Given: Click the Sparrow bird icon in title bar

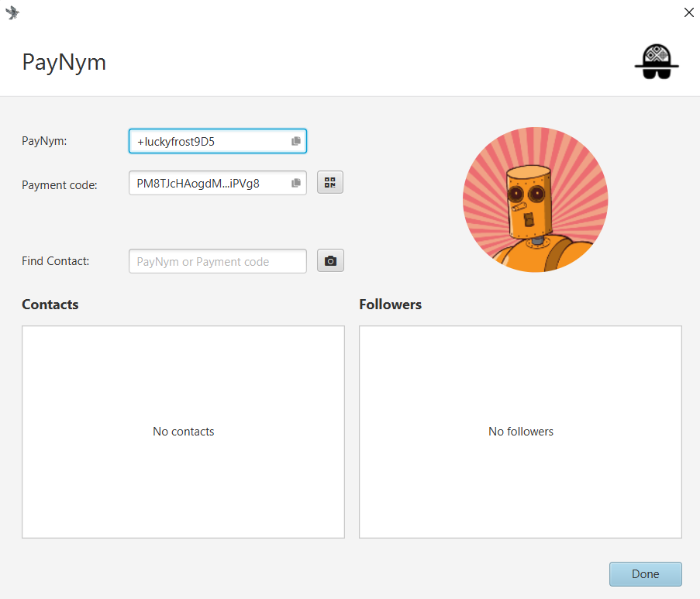Looking at the screenshot, I should tap(12, 12).
